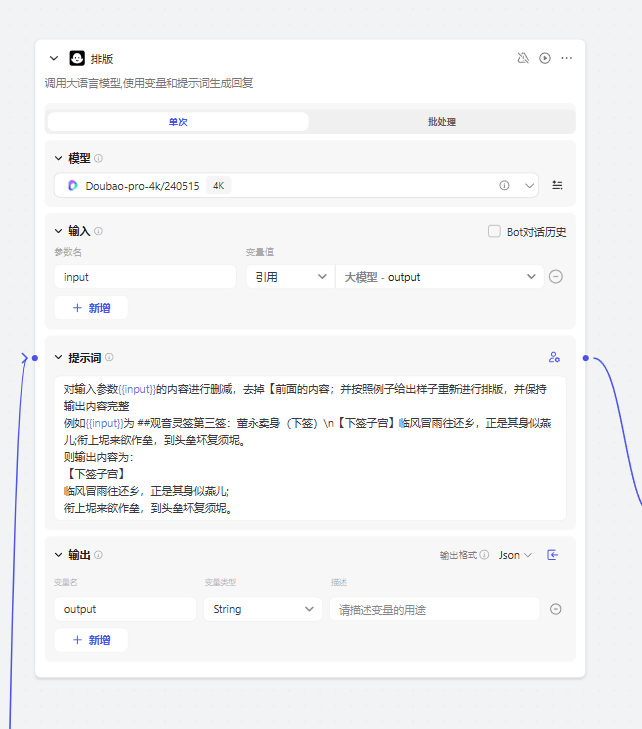Click the 排版 node avatar icon
Image resolution: width=642 pixels, height=729 pixels.
77,58
